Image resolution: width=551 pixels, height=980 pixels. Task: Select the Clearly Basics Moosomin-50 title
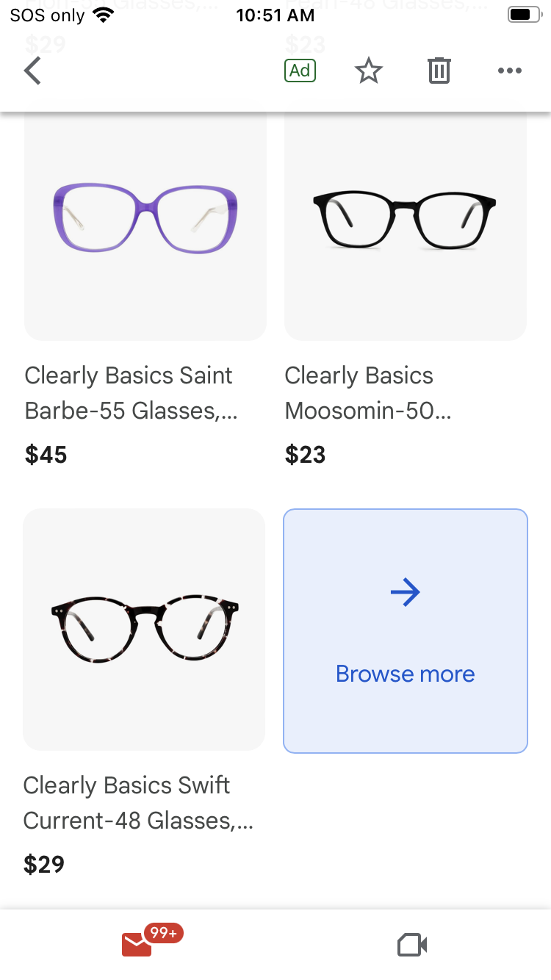tap(367, 393)
